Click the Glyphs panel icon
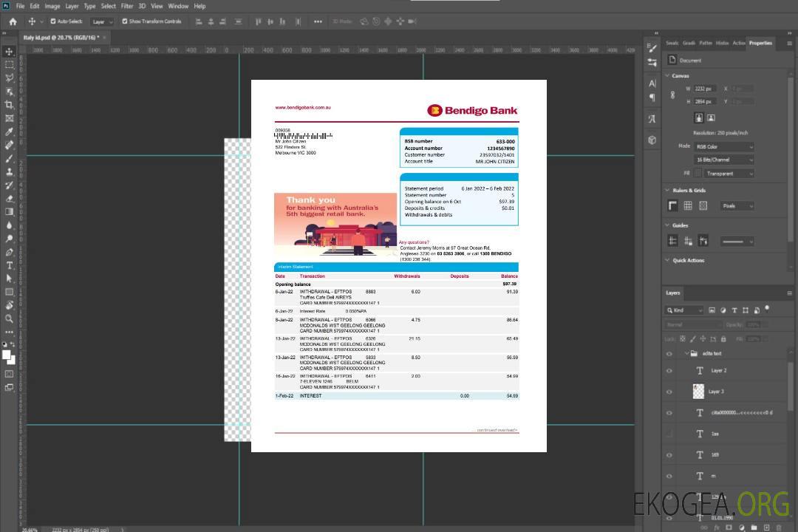798x532 pixels. [652, 119]
